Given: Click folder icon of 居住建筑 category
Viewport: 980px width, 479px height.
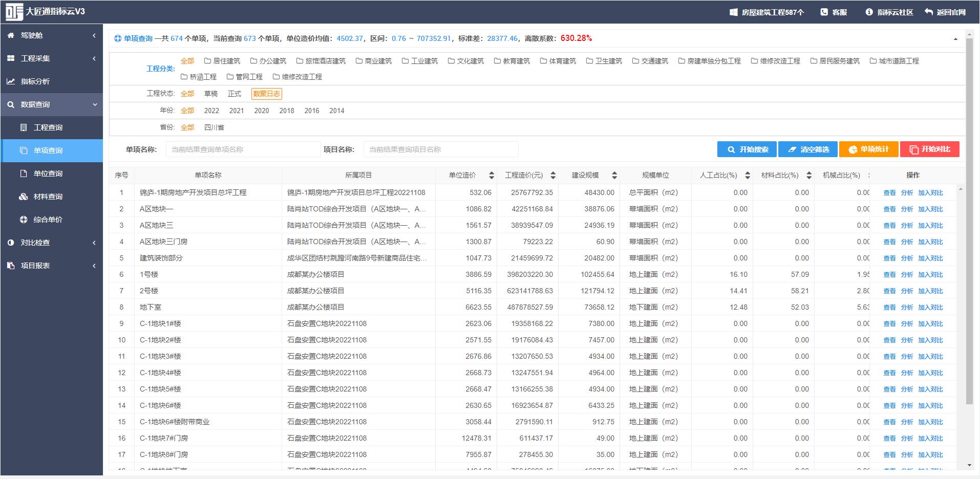Looking at the screenshot, I should 207,61.
